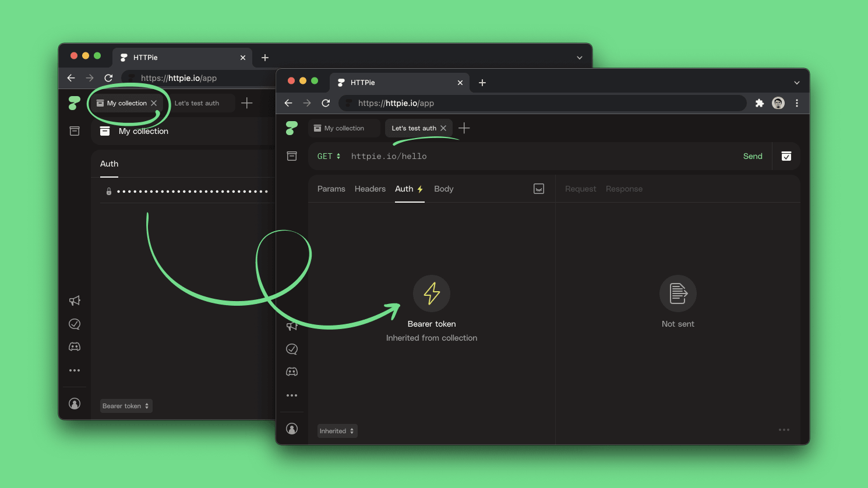This screenshot has width=868, height=488.
Task: Expand the tab list chevron in back browser window
Action: (x=580, y=58)
